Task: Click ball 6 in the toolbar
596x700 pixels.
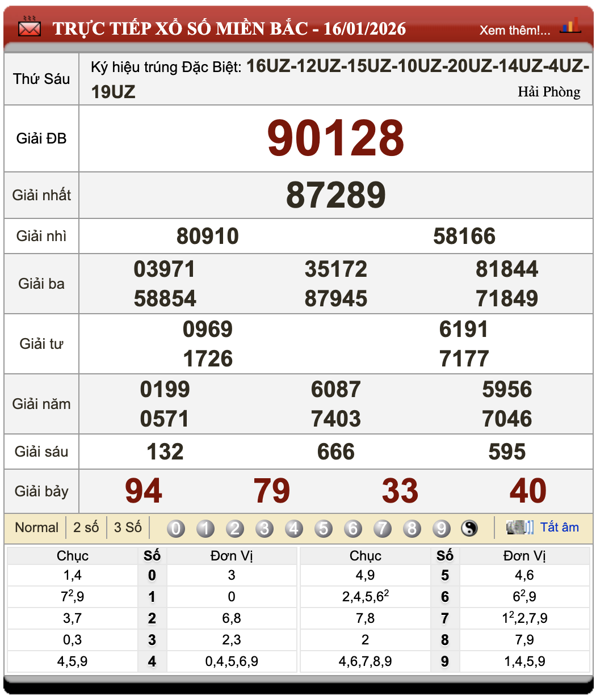Action: click(x=353, y=527)
